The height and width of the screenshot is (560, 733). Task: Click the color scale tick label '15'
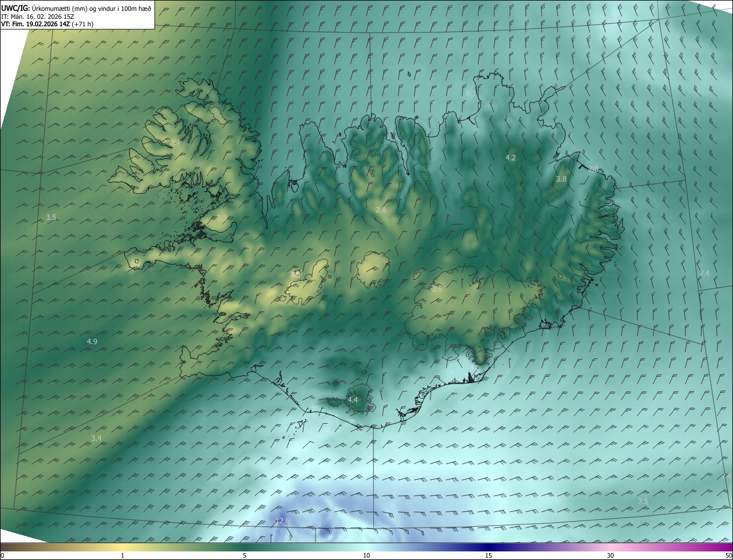[x=488, y=555]
